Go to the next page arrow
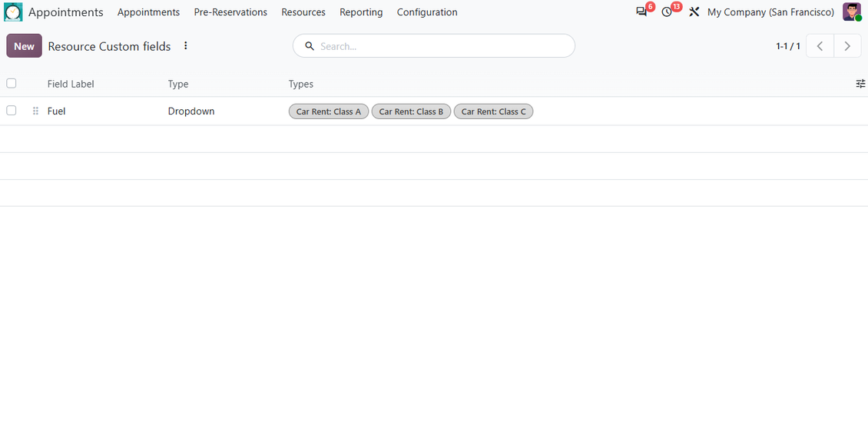Screen dimensions: 868x422 (x=847, y=46)
